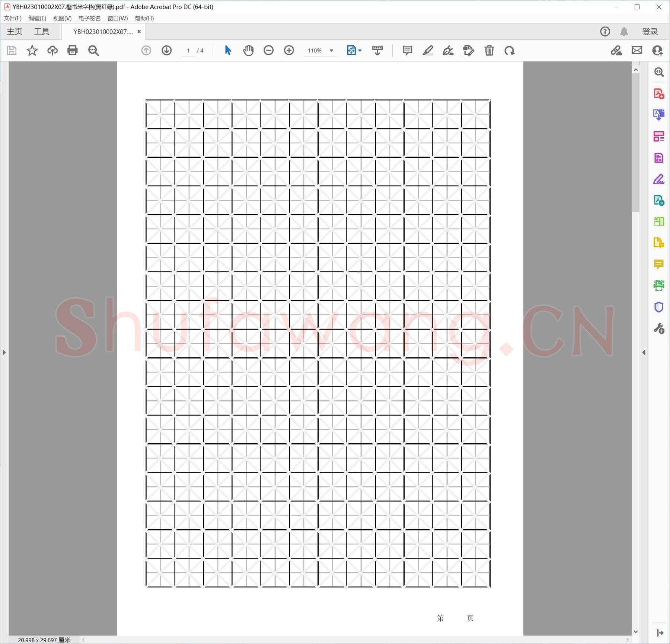Open green Scan & OCR tool
This screenshot has height=644, width=670.
click(x=659, y=286)
